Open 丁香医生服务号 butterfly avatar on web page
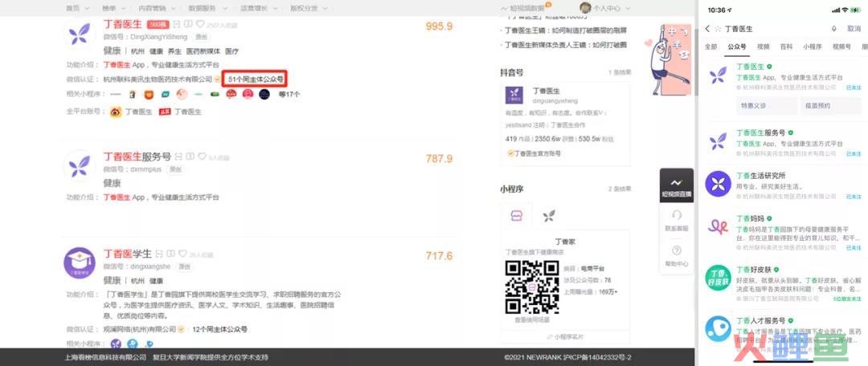This screenshot has width=868, height=366. [x=80, y=166]
